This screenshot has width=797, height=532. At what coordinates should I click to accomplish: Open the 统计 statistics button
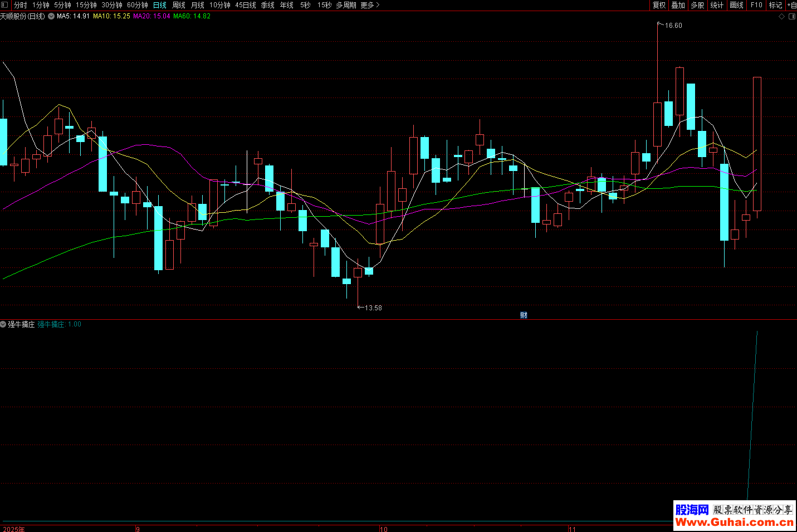717,5
